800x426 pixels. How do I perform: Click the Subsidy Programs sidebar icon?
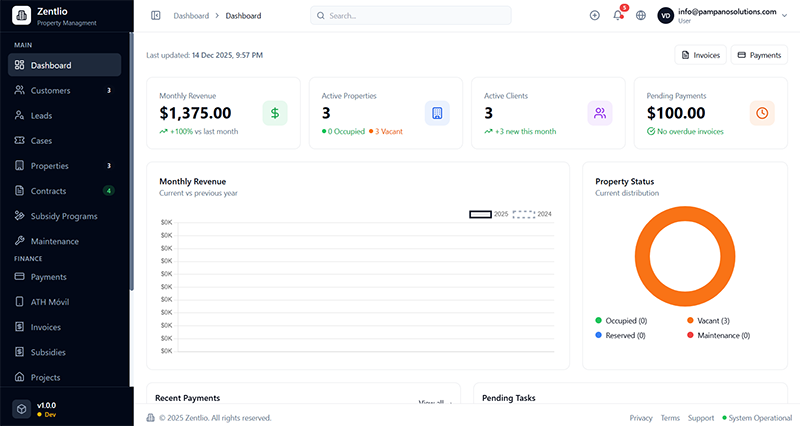(19, 216)
